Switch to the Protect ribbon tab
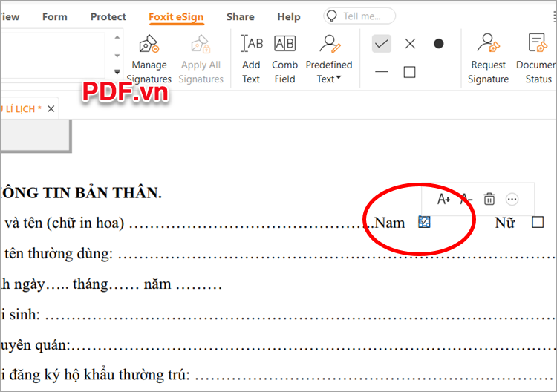557x392 pixels. click(108, 16)
